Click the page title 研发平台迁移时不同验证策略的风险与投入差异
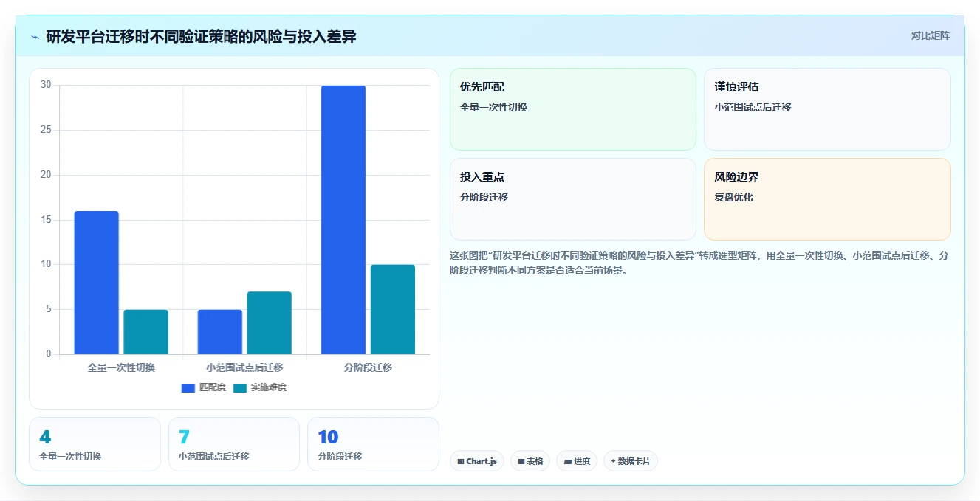Screen dimensions: 980x501 201,36
